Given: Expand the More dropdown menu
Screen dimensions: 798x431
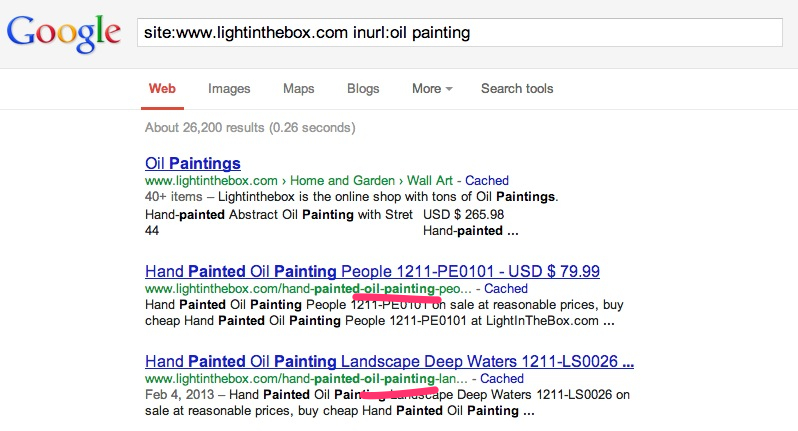Looking at the screenshot, I should coord(432,88).
